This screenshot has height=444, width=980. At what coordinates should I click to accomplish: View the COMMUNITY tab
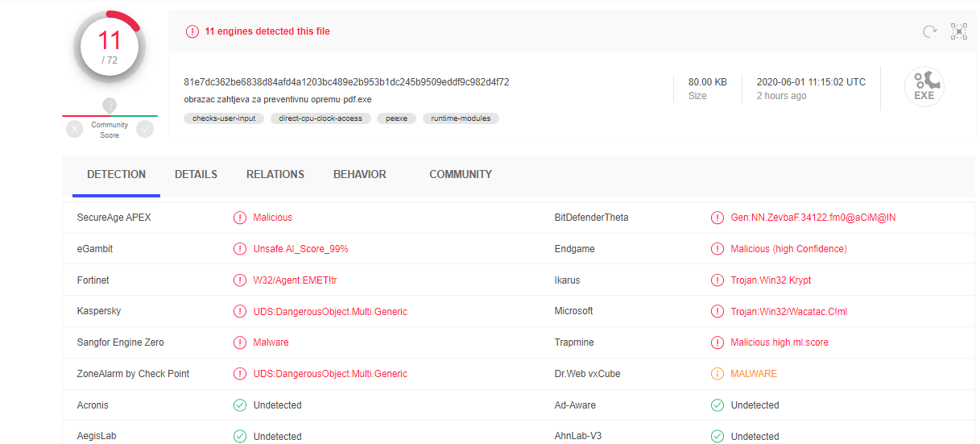[460, 174]
